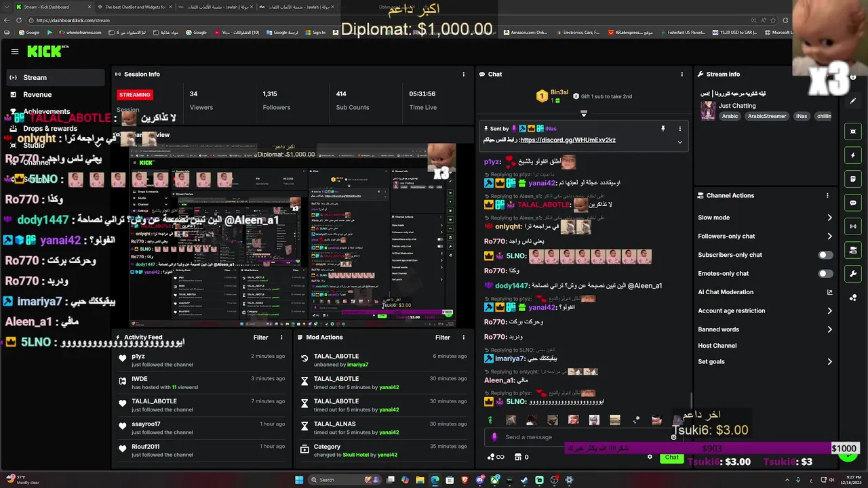
Task: Open the Sign In bookmark
Action: tap(315, 32)
